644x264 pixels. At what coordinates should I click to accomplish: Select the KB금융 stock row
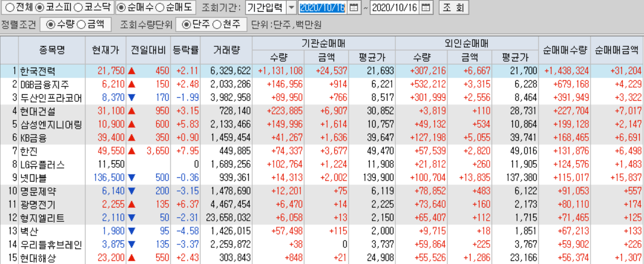click(x=322, y=138)
